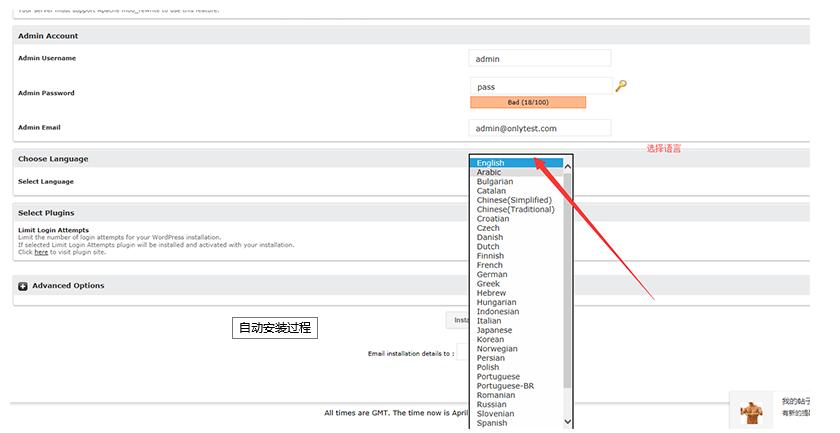Pick Norwegian in the language list
The width and height of the screenshot is (840, 433).
[x=516, y=349]
